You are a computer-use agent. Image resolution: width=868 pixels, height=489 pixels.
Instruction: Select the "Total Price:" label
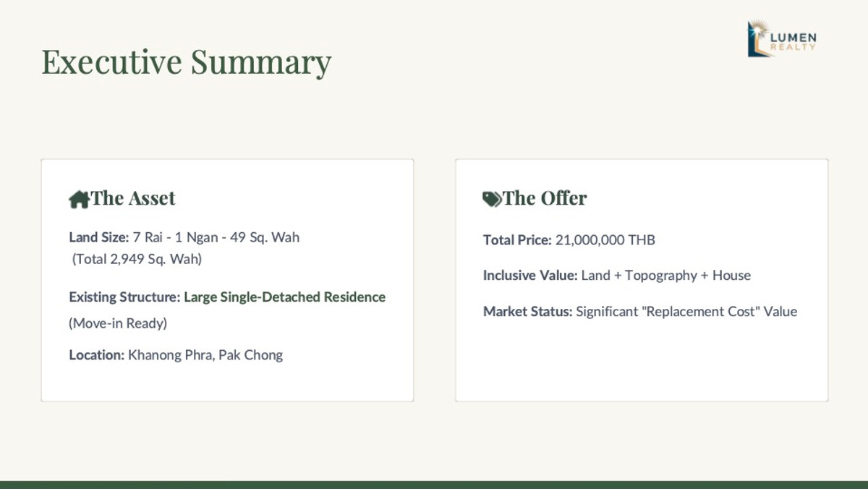coord(517,240)
